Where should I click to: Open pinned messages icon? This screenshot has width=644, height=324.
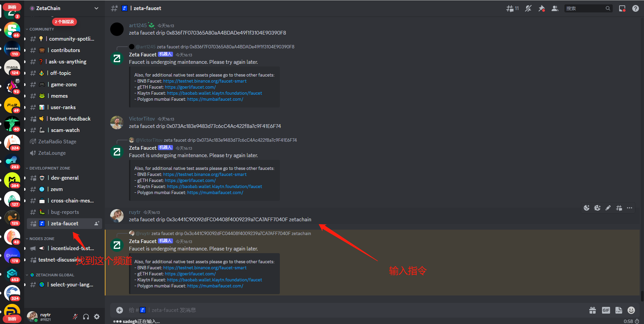[x=542, y=8]
